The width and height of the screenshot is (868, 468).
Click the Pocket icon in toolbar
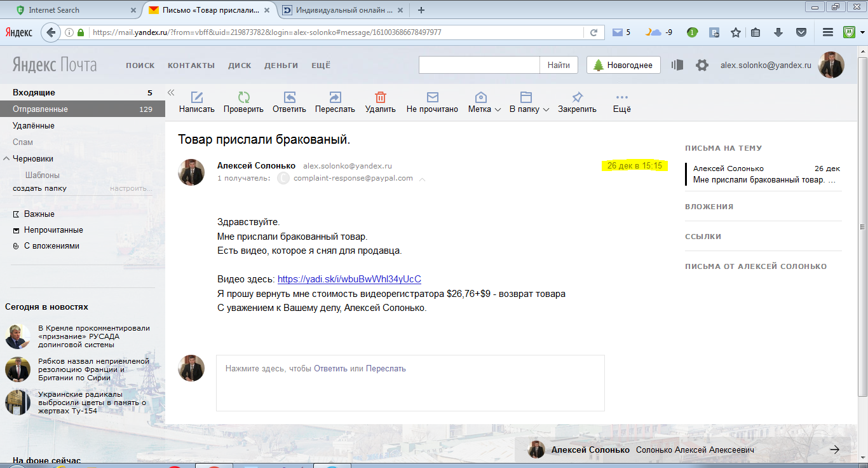tap(801, 32)
